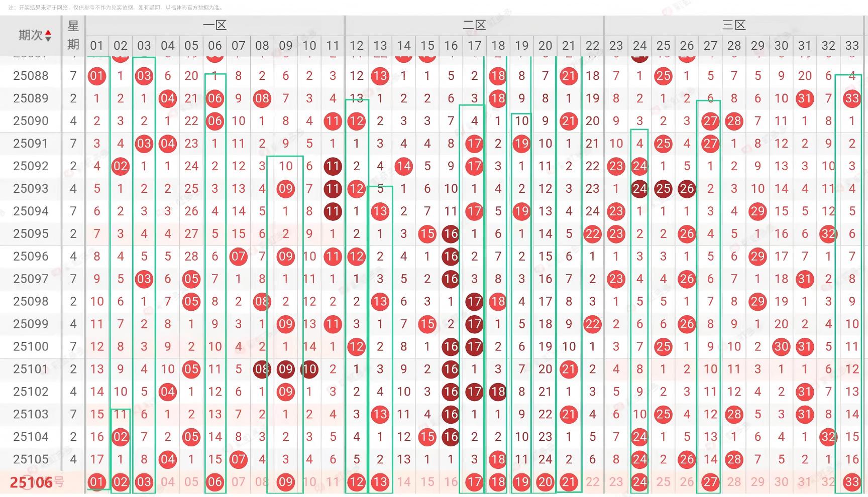Click the 星期 column header
The width and height of the screenshot is (868, 497).
[x=73, y=35]
